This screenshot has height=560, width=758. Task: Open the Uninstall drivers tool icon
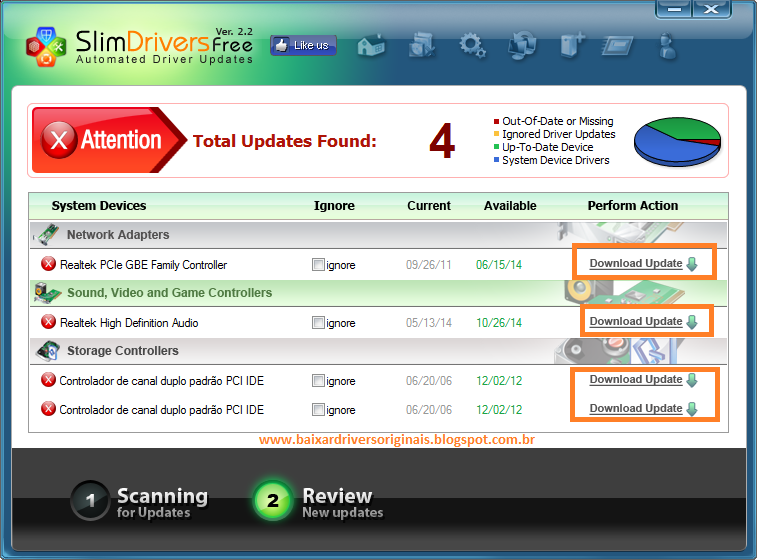pos(422,46)
